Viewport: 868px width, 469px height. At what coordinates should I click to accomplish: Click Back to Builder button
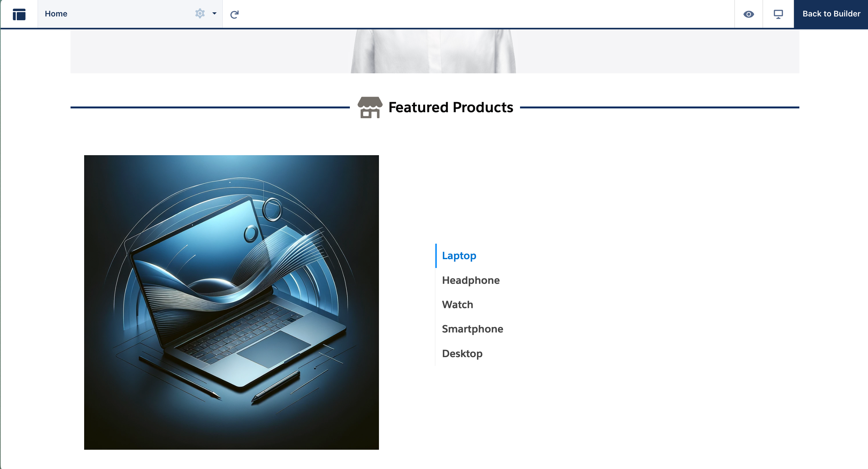point(831,14)
